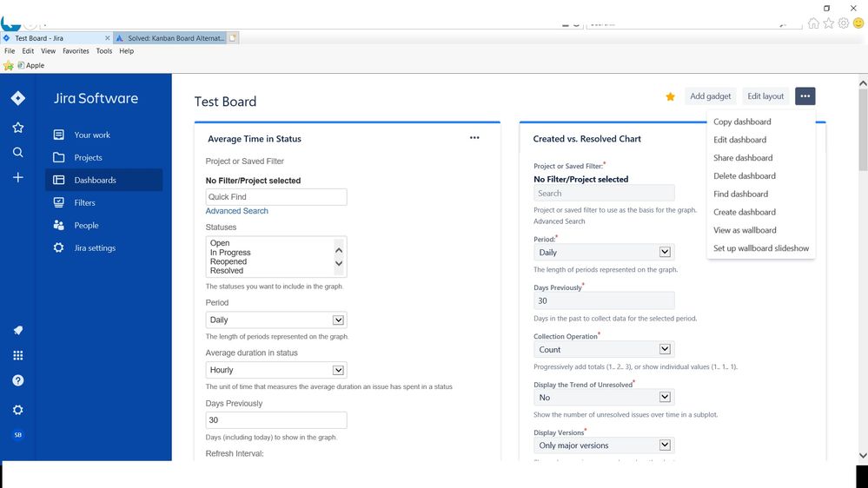Open the browser File menu

(10, 51)
